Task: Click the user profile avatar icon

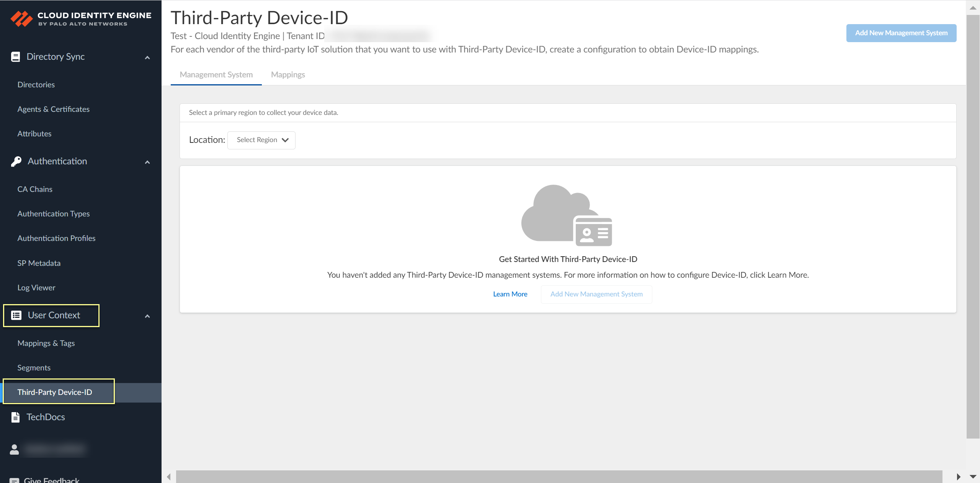Action: point(14,449)
